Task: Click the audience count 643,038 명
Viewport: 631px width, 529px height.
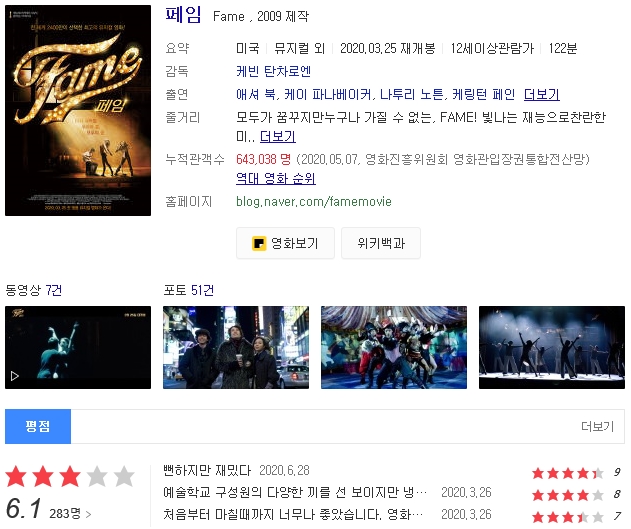Action: [x=264, y=159]
